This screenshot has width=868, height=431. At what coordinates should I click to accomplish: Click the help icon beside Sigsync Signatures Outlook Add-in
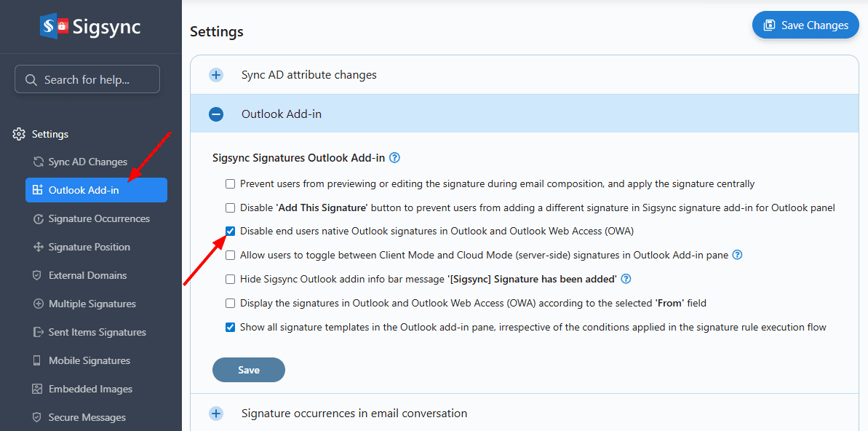pos(395,157)
